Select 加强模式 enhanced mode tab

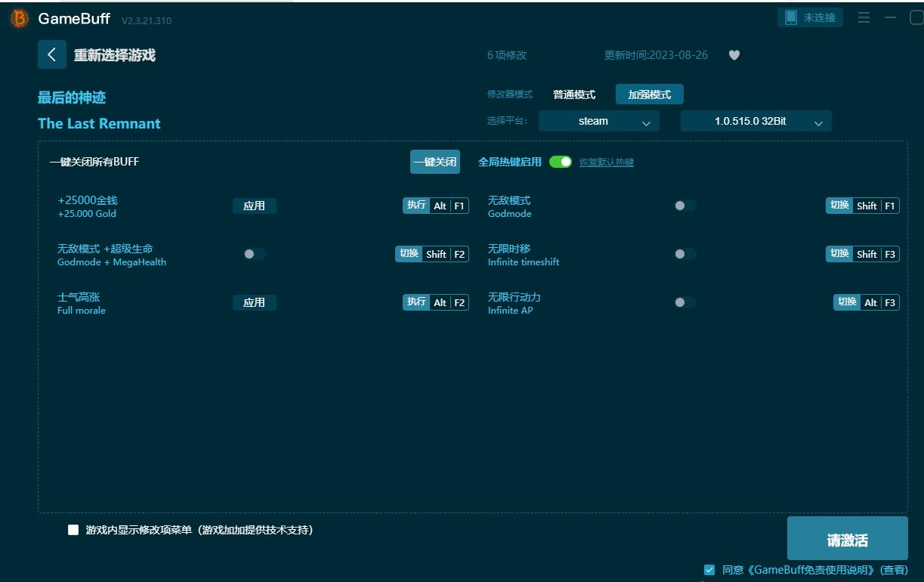point(650,94)
